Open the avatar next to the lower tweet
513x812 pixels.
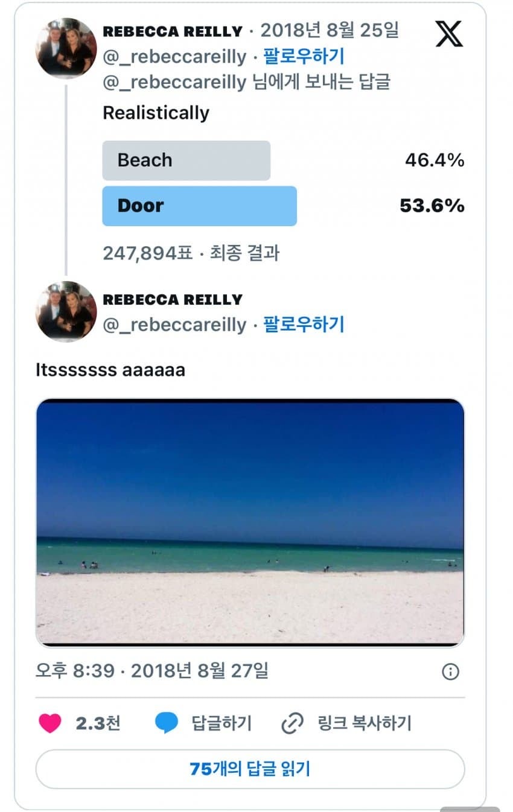point(66,311)
